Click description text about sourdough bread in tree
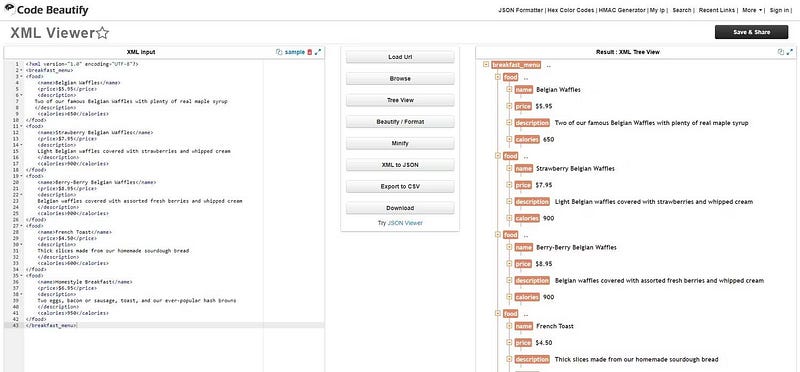Image resolution: width=800 pixels, height=372 pixels. coord(636,360)
